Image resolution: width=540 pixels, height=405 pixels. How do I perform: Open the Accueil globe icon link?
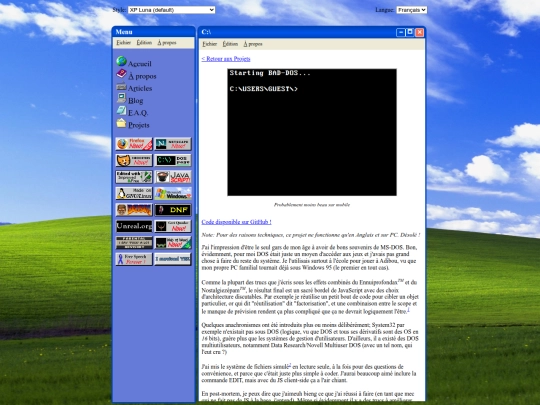(x=121, y=61)
